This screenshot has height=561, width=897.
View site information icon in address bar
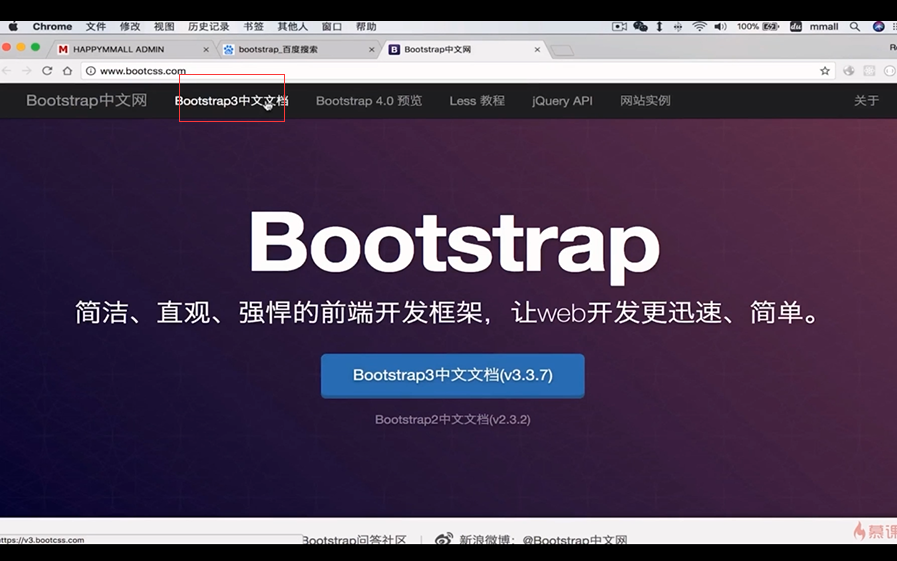pos(90,71)
